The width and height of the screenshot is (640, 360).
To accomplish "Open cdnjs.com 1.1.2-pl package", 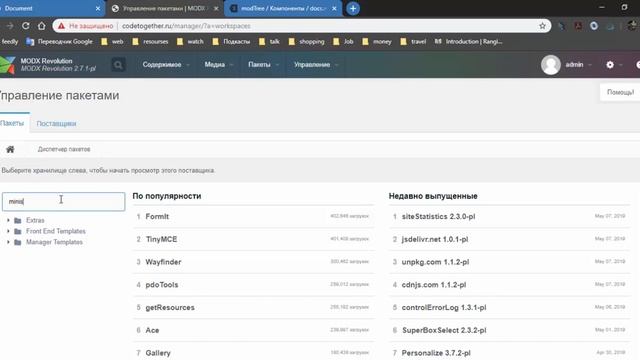I will 434,285.
